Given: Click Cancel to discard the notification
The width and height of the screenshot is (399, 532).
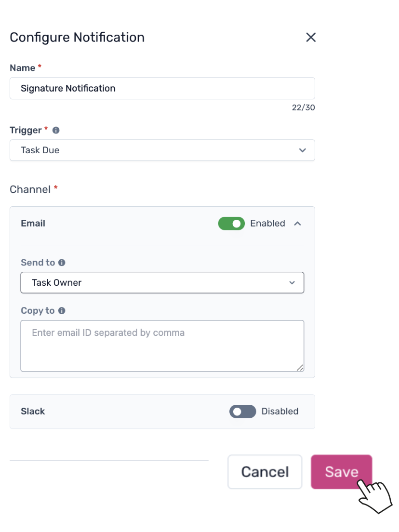Looking at the screenshot, I should [265, 472].
